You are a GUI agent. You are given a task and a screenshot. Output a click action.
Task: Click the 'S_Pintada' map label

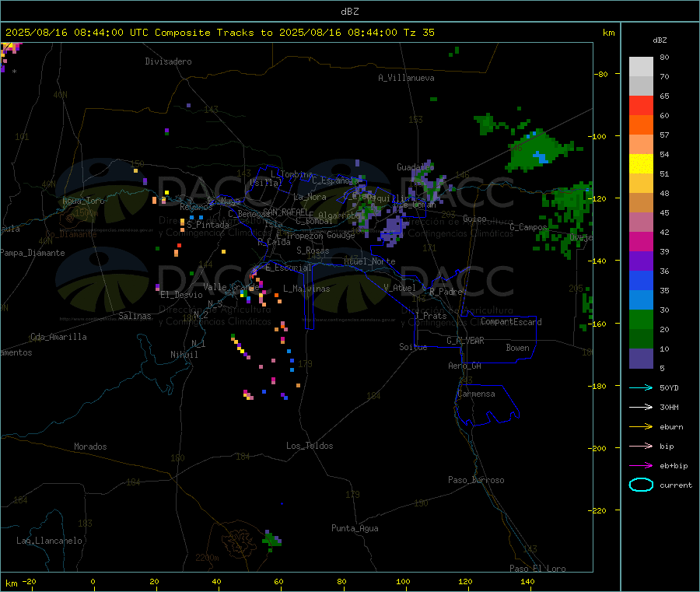[x=208, y=225]
